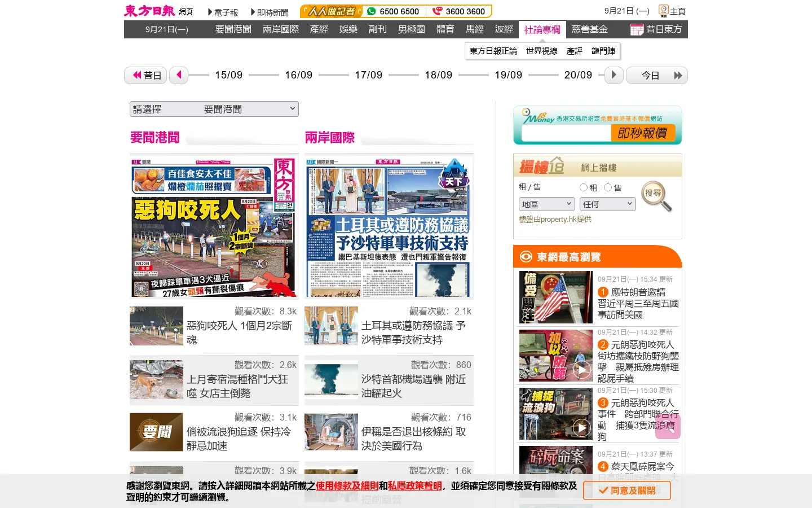Open the 任何 dropdown
The width and height of the screenshot is (812, 508).
608,204
